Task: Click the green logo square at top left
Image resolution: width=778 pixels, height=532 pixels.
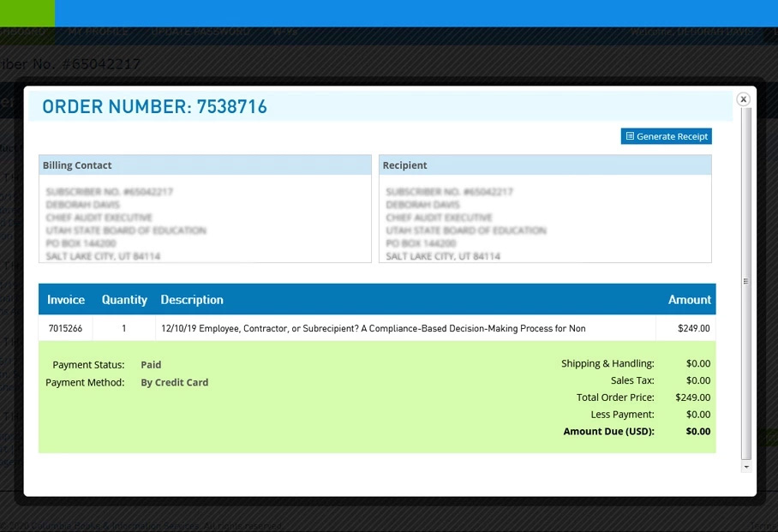Action: 27,13
